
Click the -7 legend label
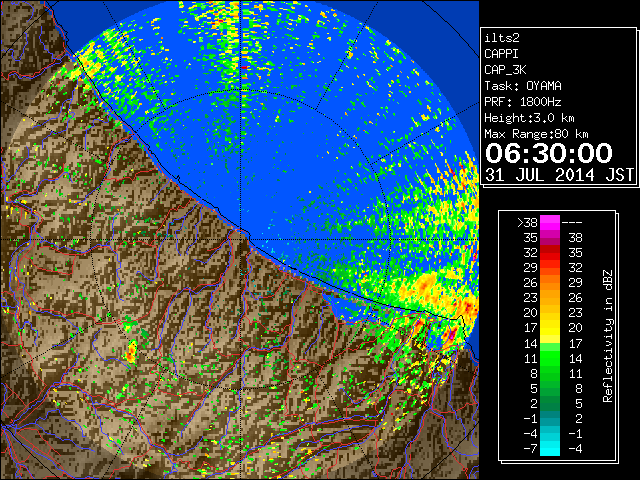pos(530,448)
